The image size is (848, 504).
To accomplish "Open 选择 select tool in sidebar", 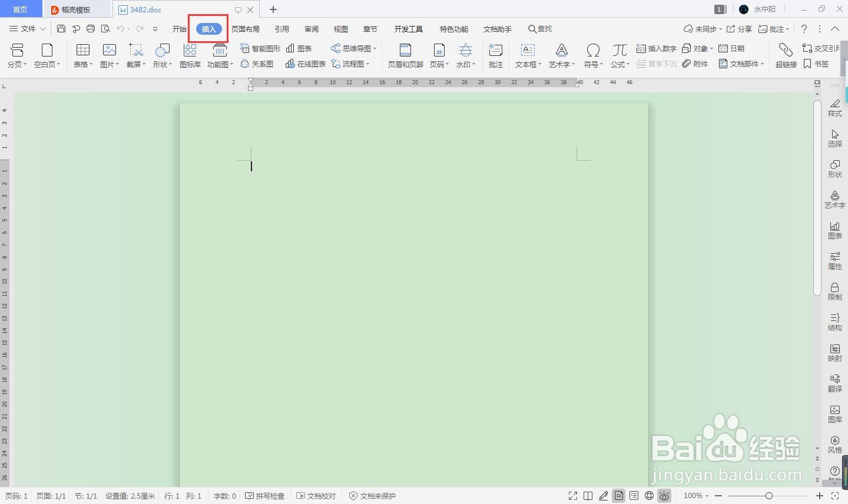I will (x=835, y=138).
